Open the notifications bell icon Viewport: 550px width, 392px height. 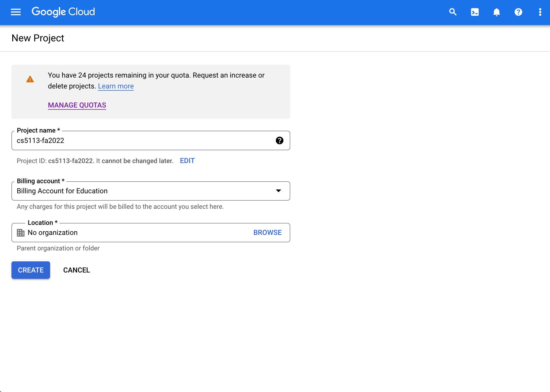coord(497,12)
